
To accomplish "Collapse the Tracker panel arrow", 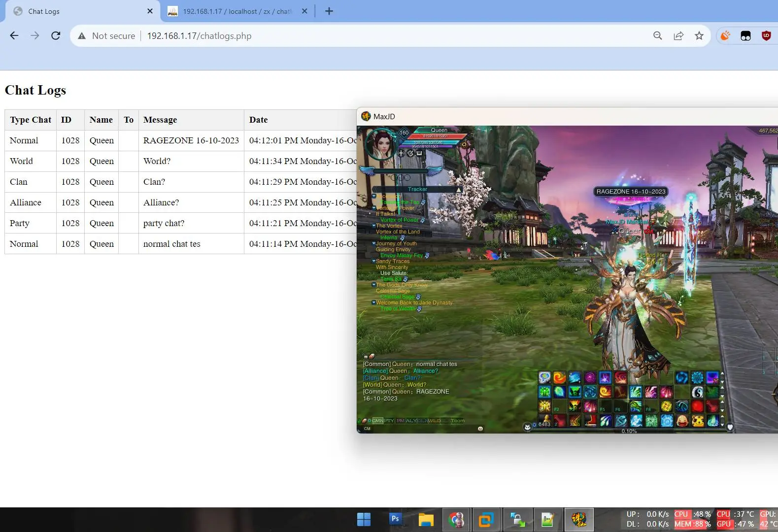I will click(x=459, y=190).
